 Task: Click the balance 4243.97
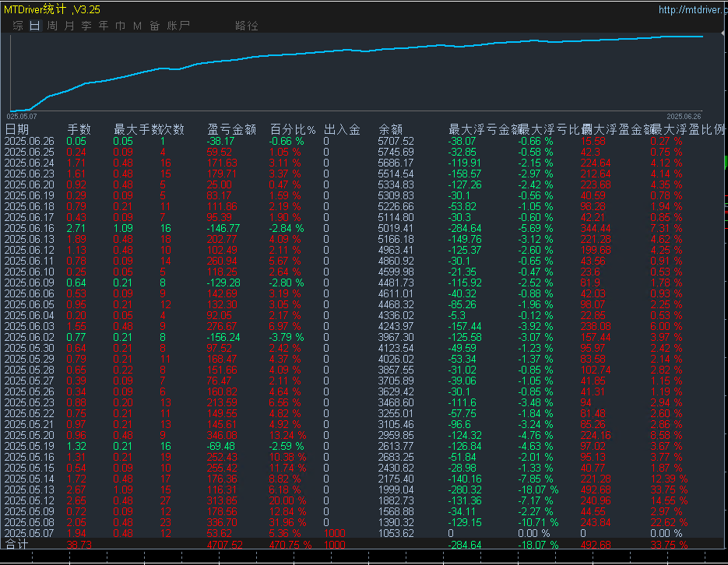pyautogui.click(x=396, y=326)
